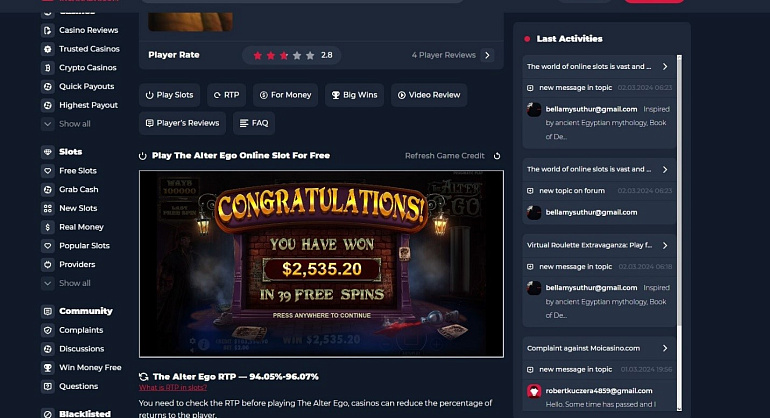The height and width of the screenshot is (418, 770).
Task: Click the Refresh Game Credit circular arrow icon
Action: click(497, 156)
